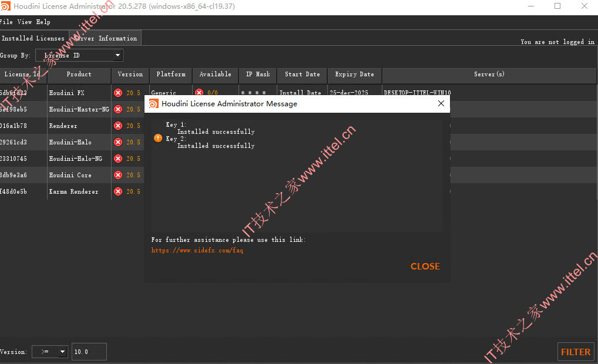The height and width of the screenshot is (364, 598).
Task: Click the CLOSE button in the dialog
Action: (425, 267)
